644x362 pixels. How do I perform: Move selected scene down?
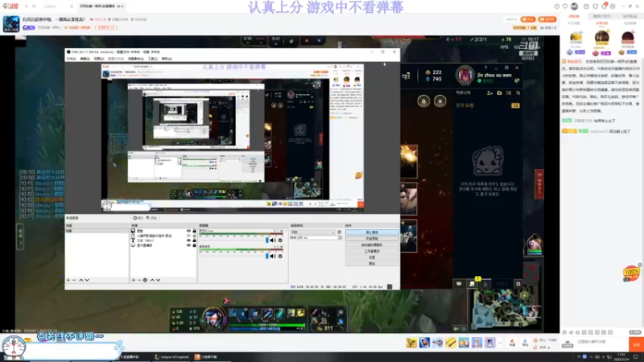point(87,280)
